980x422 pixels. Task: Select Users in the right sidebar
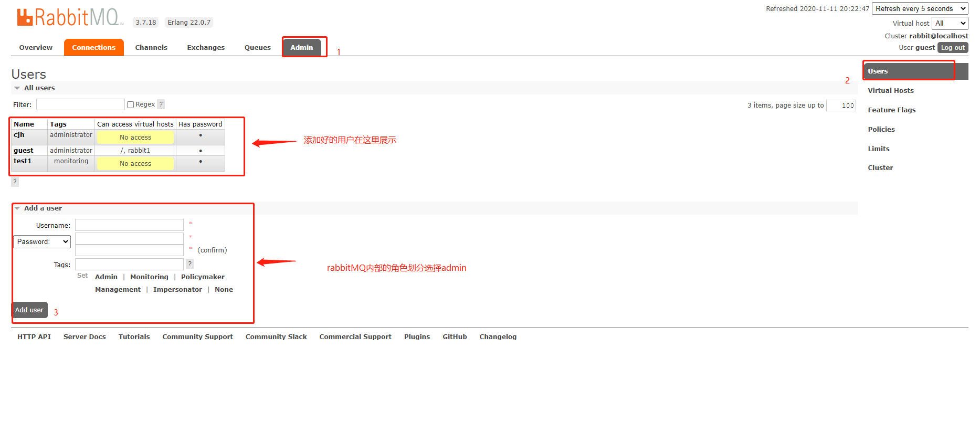[916, 71]
